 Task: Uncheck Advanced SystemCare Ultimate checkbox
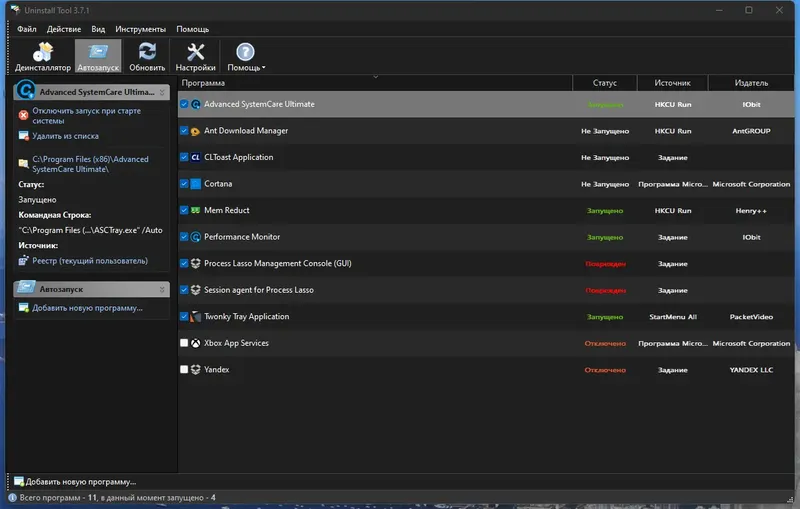[x=184, y=104]
